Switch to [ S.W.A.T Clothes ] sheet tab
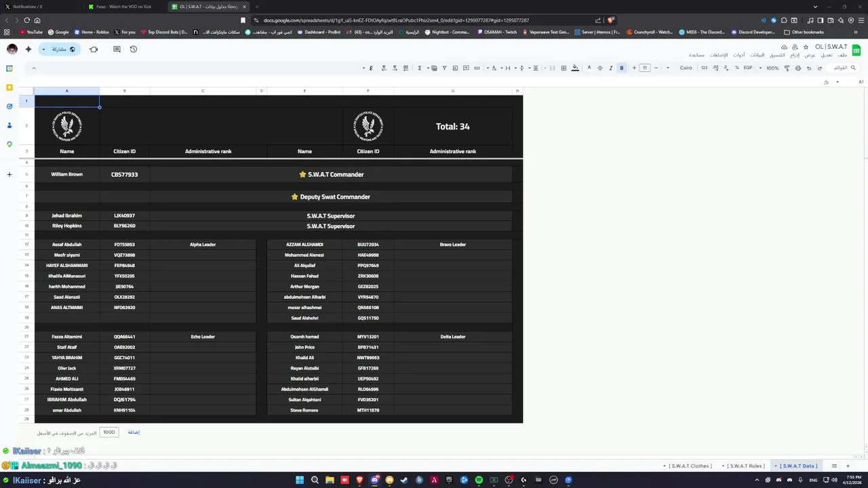 click(x=688, y=466)
